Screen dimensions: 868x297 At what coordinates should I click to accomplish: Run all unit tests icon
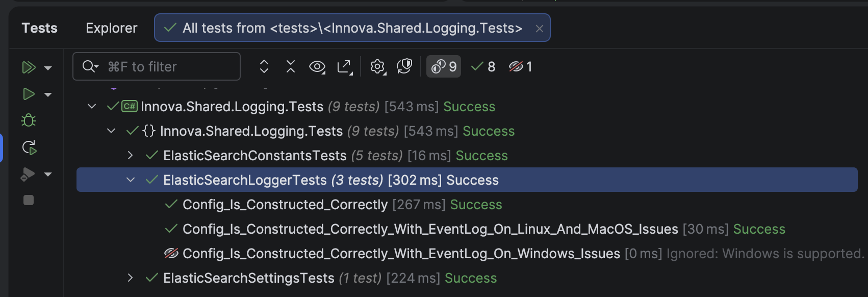click(x=29, y=67)
